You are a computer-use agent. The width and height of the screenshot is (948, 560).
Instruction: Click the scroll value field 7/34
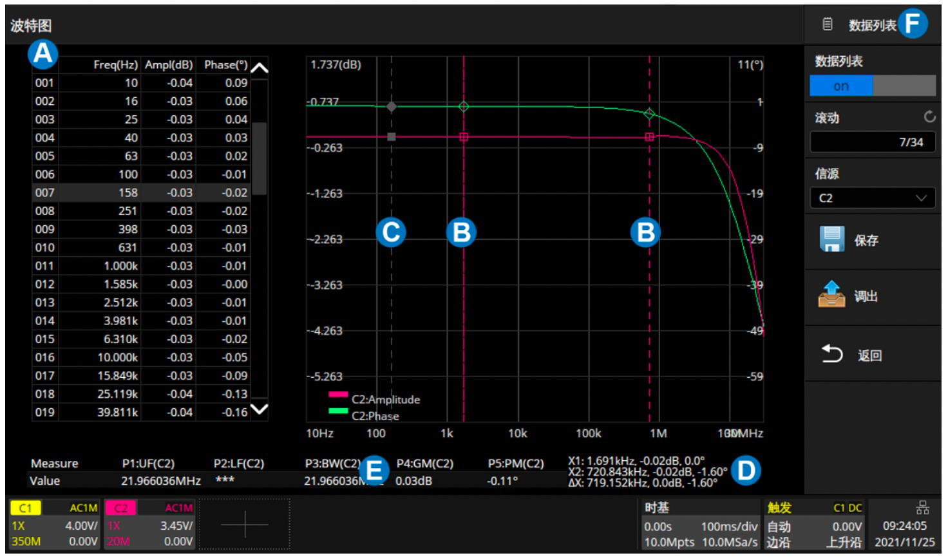click(873, 142)
